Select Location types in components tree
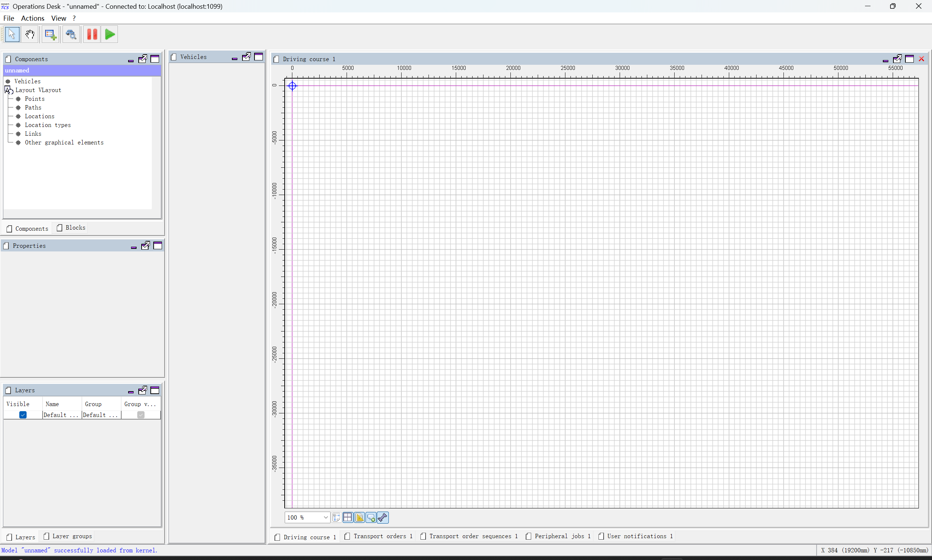Screen dimensions: 932x560 (x=48, y=125)
